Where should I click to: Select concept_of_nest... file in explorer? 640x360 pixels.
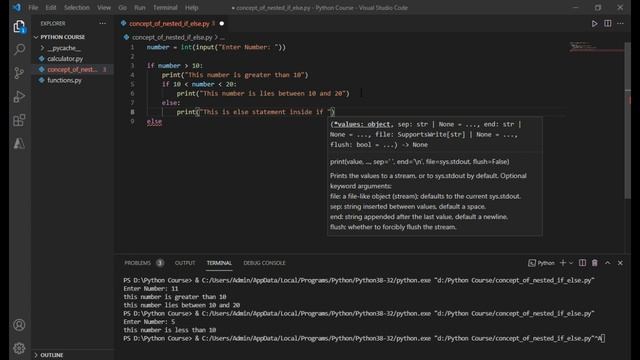(x=72, y=69)
